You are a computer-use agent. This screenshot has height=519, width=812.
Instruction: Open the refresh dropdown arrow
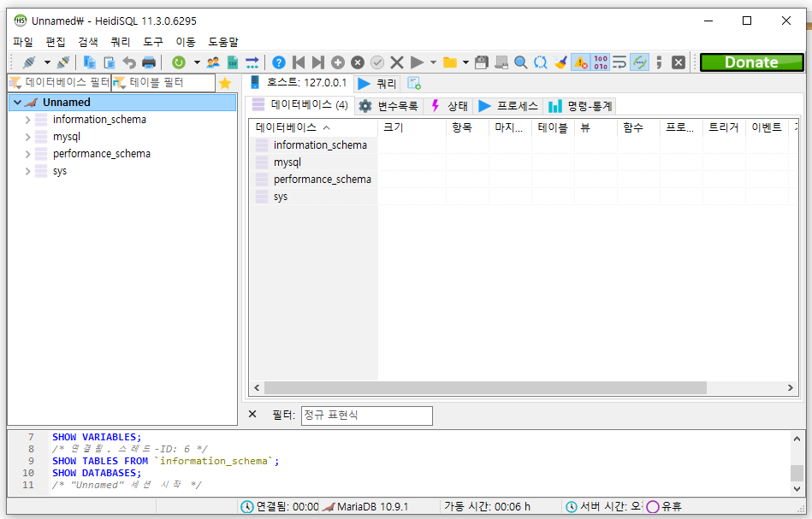pyautogui.click(x=197, y=62)
